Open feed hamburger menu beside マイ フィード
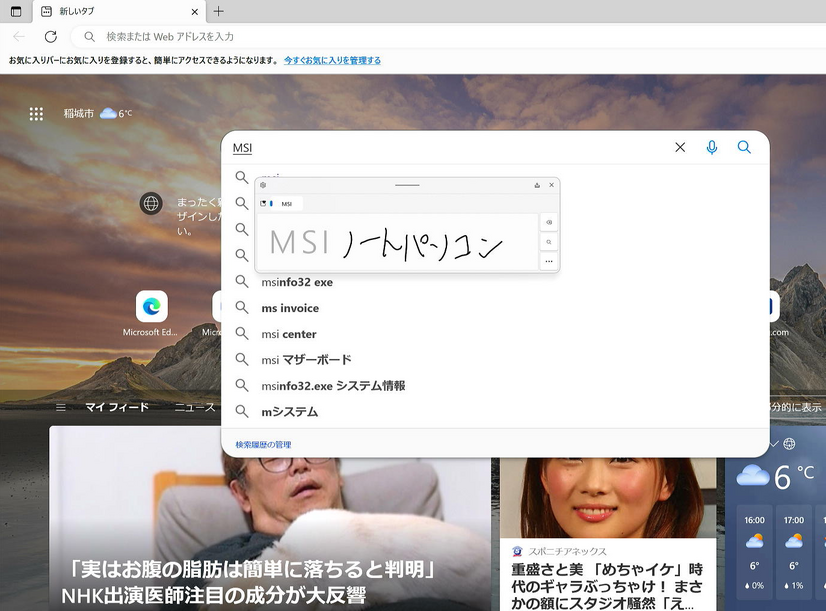Screen dimensions: 826x611 pyautogui.click(x=61, y=407)
